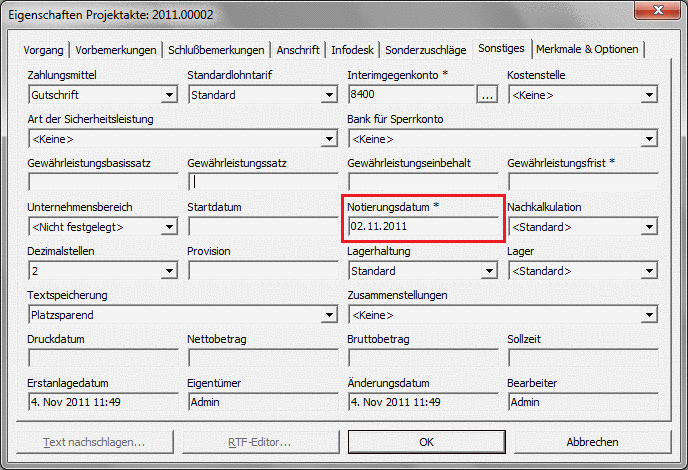The image size is (688, 470).
Task: Click the Änderungsdatum field
Action: point(423,402)
